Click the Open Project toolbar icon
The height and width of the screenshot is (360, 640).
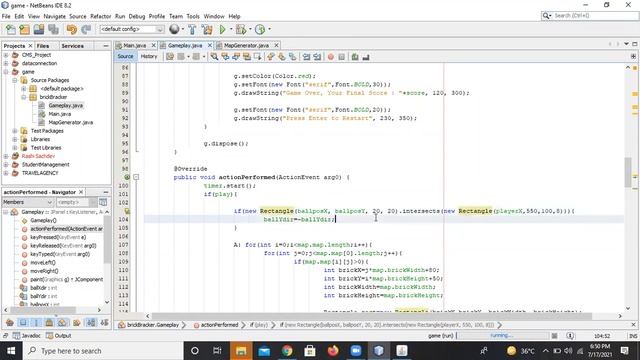[x=39, y=29]
